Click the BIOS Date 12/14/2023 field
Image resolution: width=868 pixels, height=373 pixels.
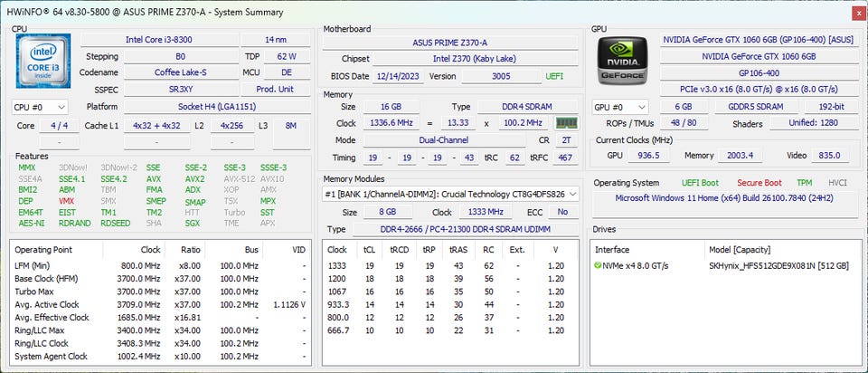pyautogui.click(x=396, y=76)
